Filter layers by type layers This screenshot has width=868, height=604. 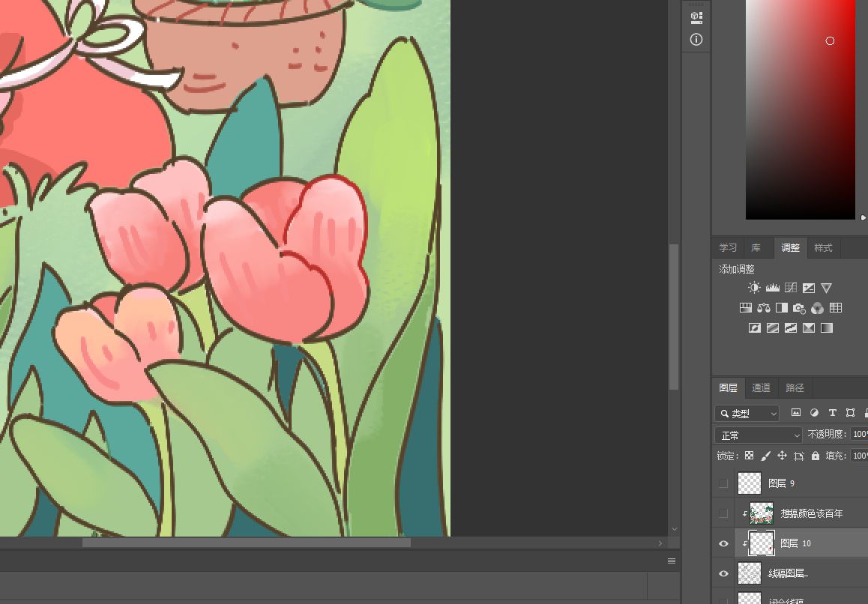click(832, 412)
